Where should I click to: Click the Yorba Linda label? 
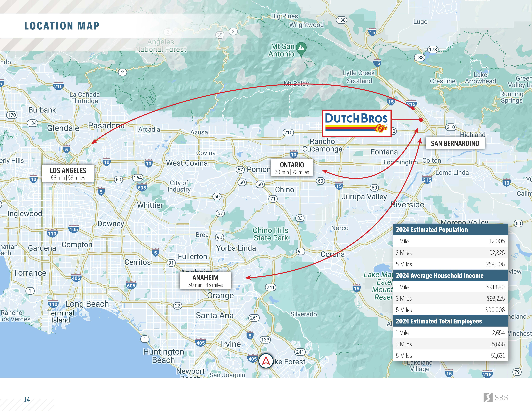pyautogui.click(x=236, y=248)
